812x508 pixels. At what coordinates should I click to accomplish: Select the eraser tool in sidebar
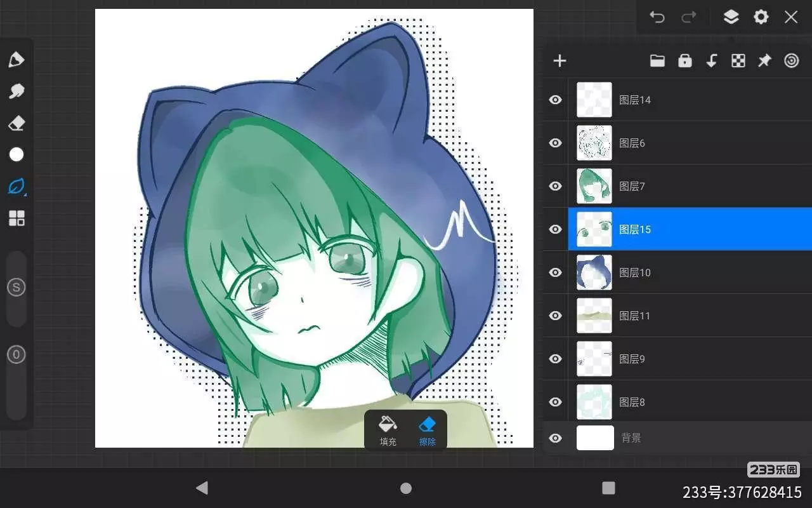(16, 123)
